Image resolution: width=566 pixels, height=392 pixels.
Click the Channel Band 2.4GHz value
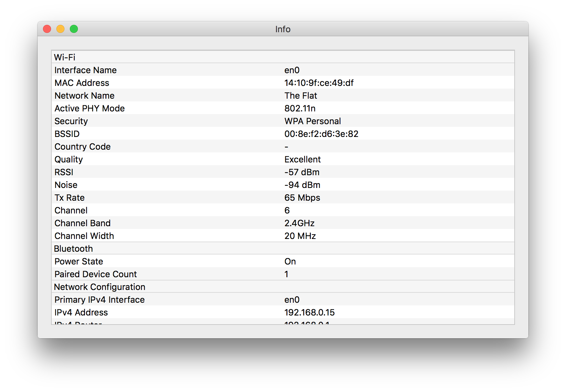point(300,223)
